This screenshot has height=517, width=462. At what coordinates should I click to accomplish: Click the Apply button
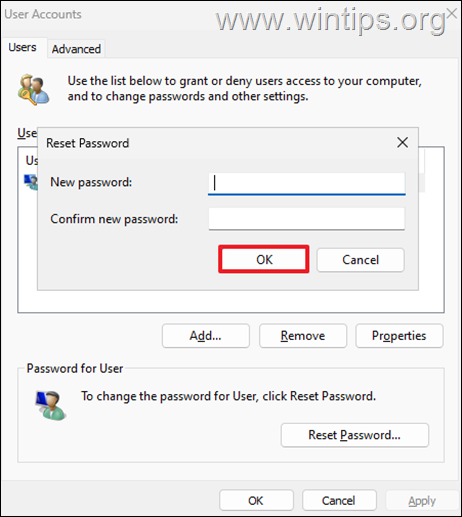422,500
